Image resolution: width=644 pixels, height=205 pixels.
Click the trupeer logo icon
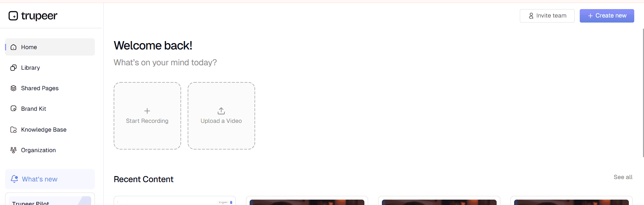[13, 16]
